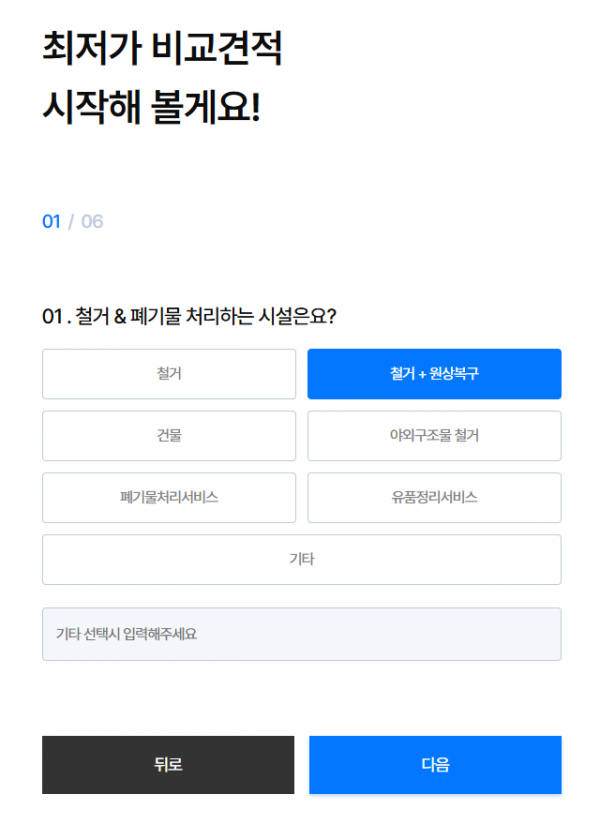Viewport: 600px width, 824px height.
Task: Click the blue 01 step number
Action: click(x=51, y=221)
